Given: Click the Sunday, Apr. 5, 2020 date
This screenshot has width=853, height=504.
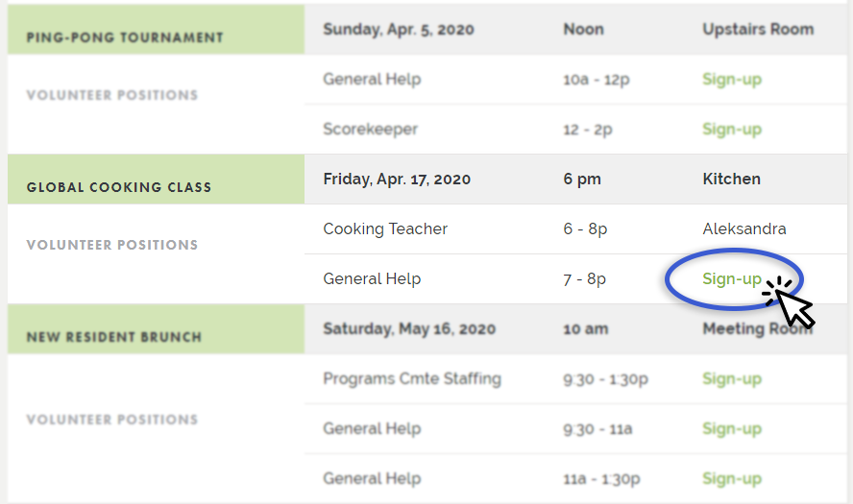Looking at the screenshot, I should pyautogui.click(x=399, y=30).
